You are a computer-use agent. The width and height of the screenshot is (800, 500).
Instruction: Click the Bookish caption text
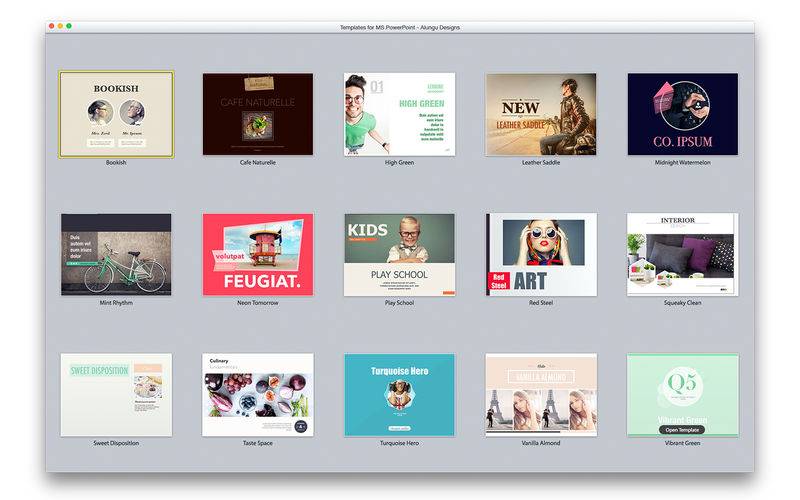[116, 162]
